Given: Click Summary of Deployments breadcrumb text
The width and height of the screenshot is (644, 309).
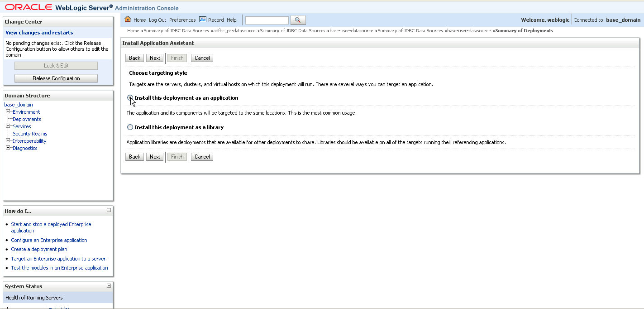Looking at the screenshot, I should tap(524, 31).
